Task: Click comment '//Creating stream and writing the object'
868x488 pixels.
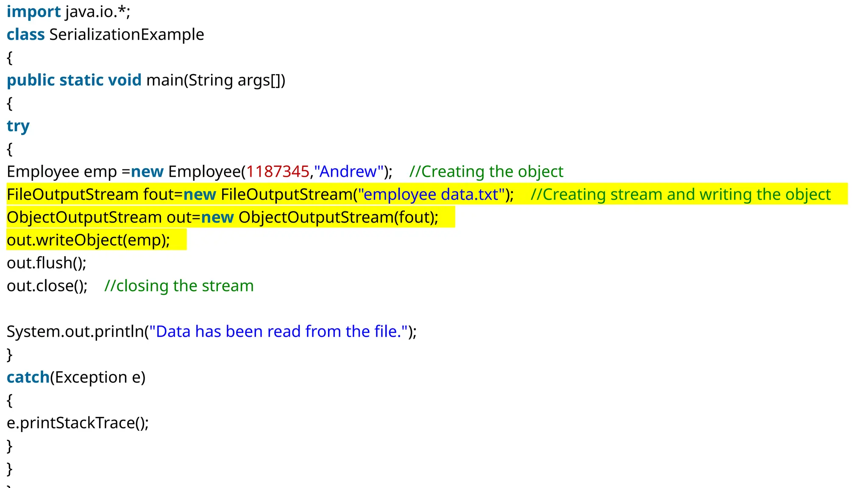Action: point(681,194)
